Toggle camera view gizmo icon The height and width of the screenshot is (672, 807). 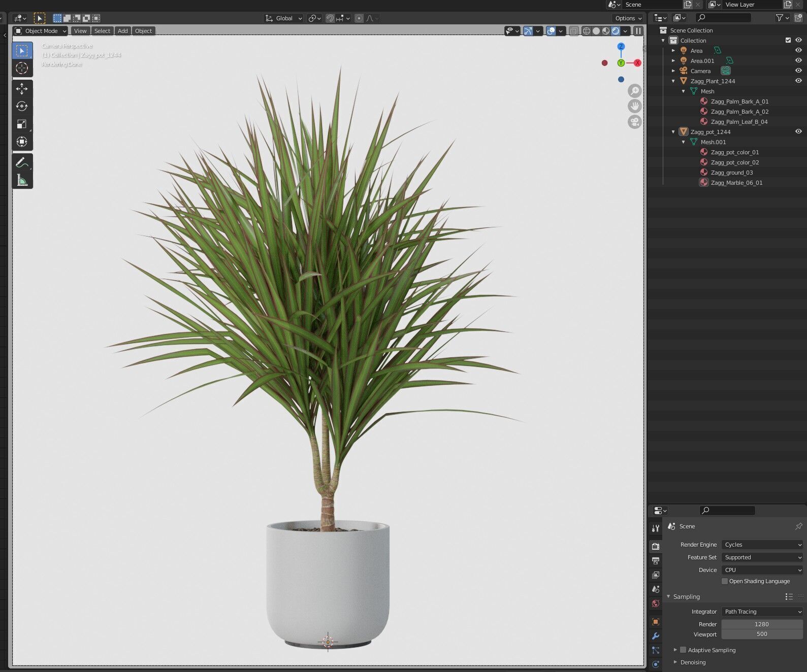pyautogui.click(x=635, y=122)
